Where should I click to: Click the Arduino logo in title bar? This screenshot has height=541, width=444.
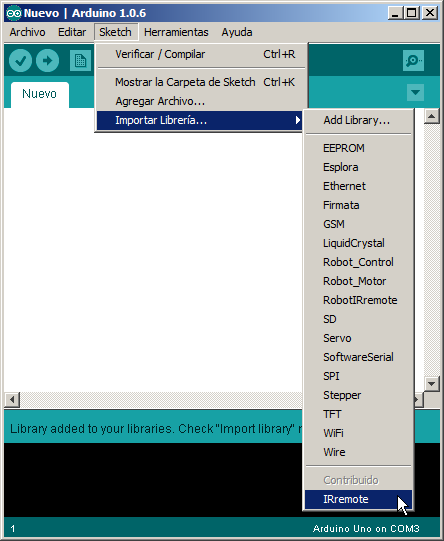14,13
